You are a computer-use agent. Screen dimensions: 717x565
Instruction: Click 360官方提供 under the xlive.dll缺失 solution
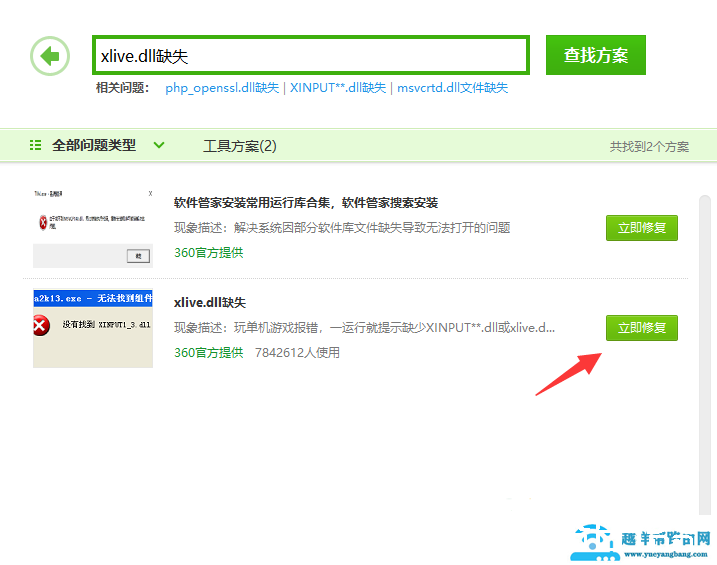coord(209,353)
